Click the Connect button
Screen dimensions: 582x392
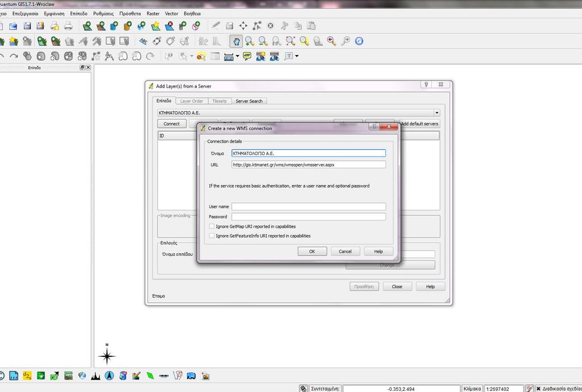point(172,124)
